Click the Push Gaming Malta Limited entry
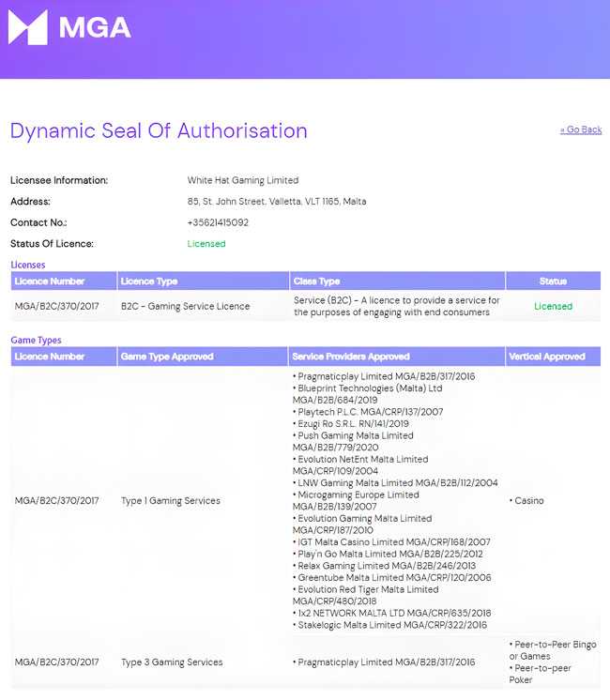 (353, 441)
